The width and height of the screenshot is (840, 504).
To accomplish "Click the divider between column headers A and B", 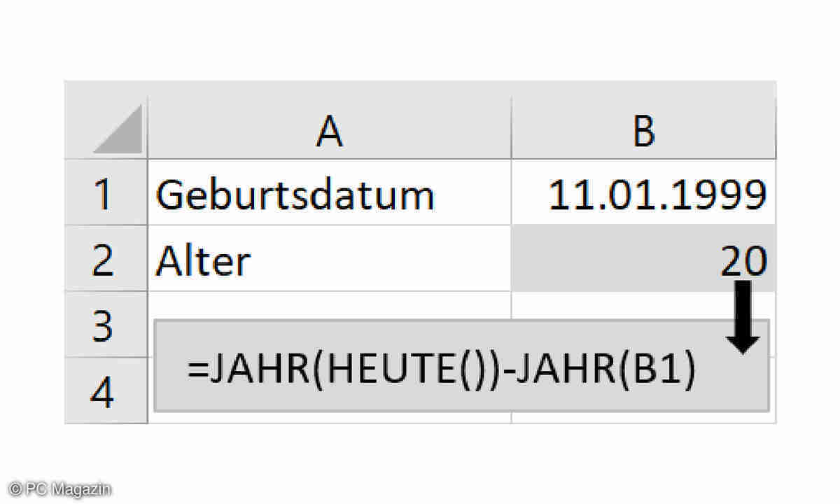I will [512, 131].
